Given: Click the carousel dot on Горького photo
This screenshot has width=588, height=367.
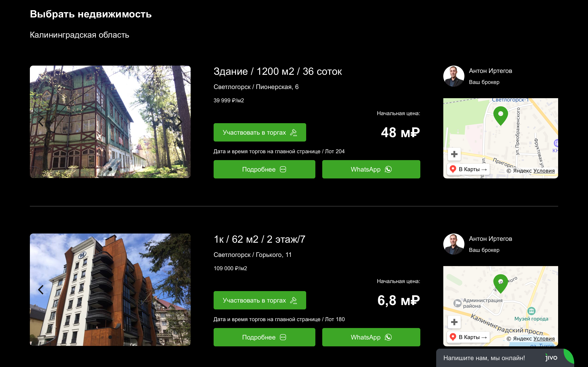Looking at the screenshot, I should click(110, 337).
